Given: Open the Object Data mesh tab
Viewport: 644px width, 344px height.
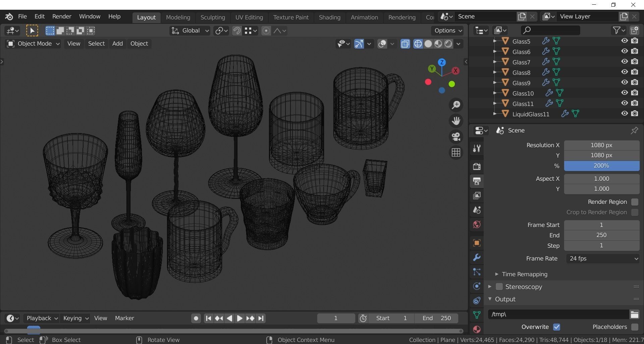Looking at the screenshot, I should pos(477,315).
